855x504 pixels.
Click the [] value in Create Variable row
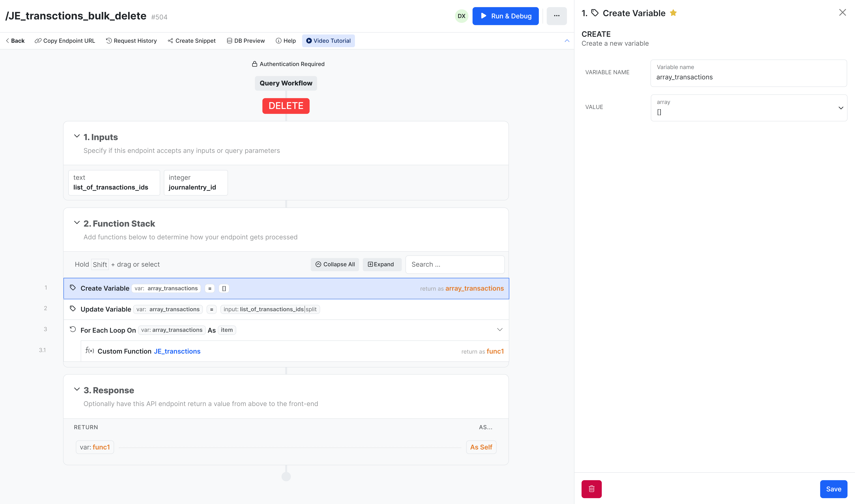pos(224,289)
